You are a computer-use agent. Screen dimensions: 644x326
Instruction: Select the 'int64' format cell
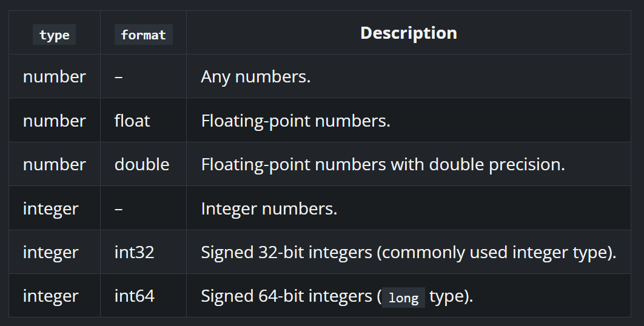134,296
